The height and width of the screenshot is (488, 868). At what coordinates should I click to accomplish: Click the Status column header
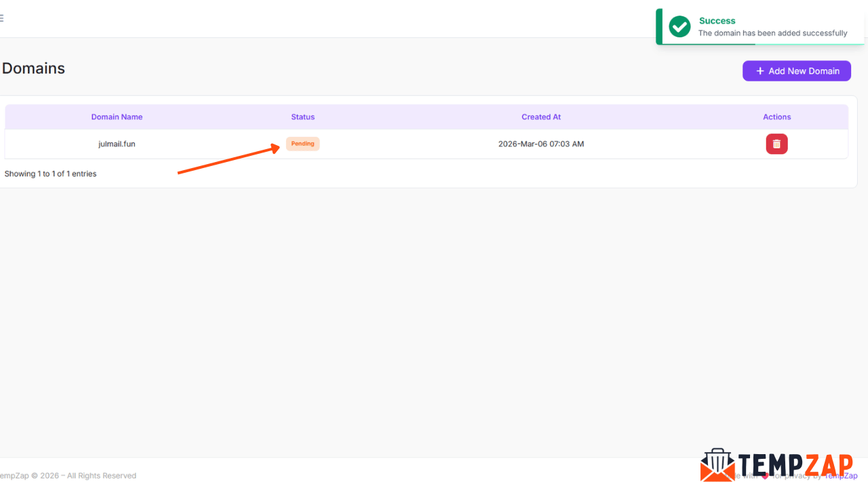pyautogui.click(x=302, y=117)
